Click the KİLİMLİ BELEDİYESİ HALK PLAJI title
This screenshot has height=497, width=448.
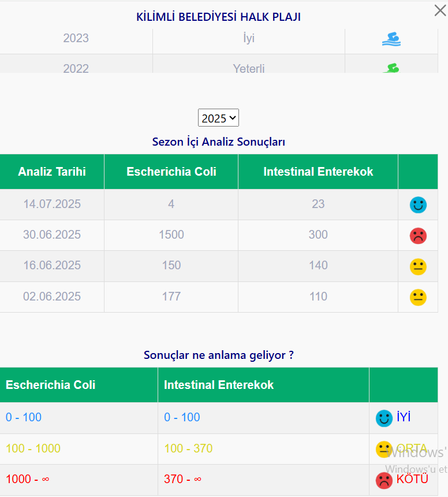(x=218, y=17)
